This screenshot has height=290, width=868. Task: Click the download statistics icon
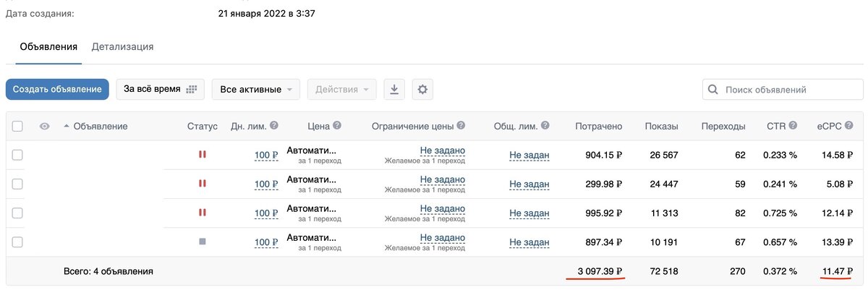click(x=394, y=90)
